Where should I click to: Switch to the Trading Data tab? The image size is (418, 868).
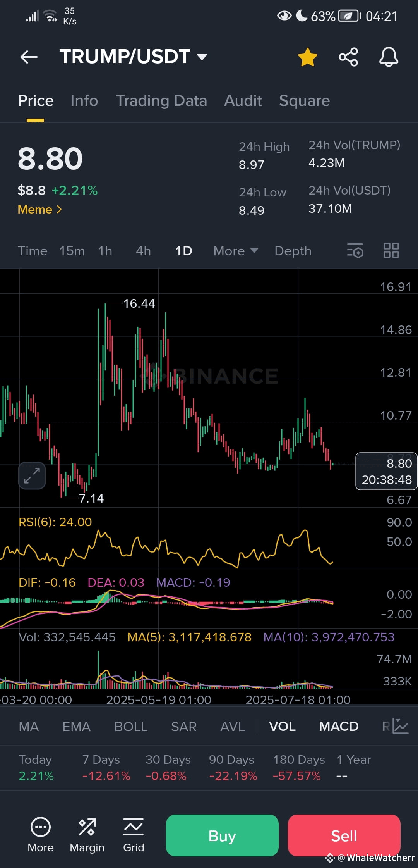[x=161, y=101]
